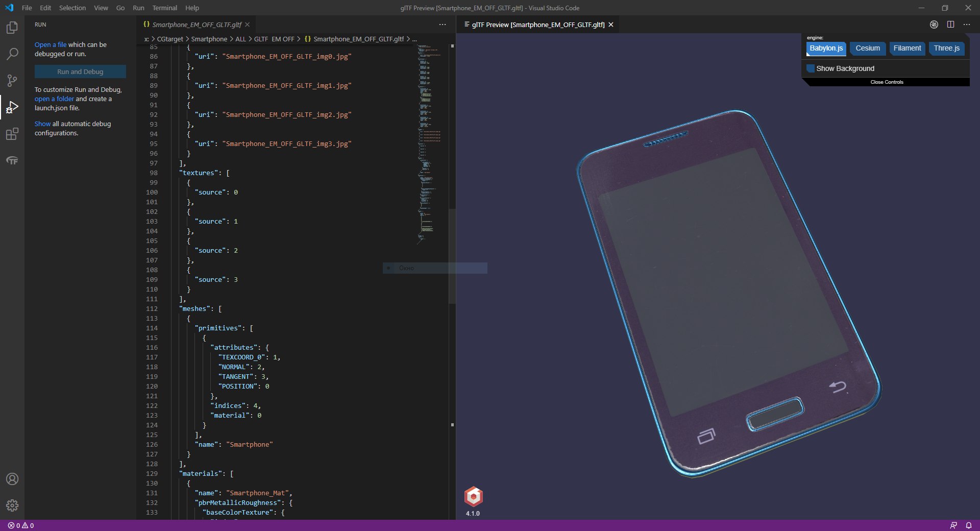
Task: Expand the GLTF EM OFF breadcrumb segment
Action: 274,39
